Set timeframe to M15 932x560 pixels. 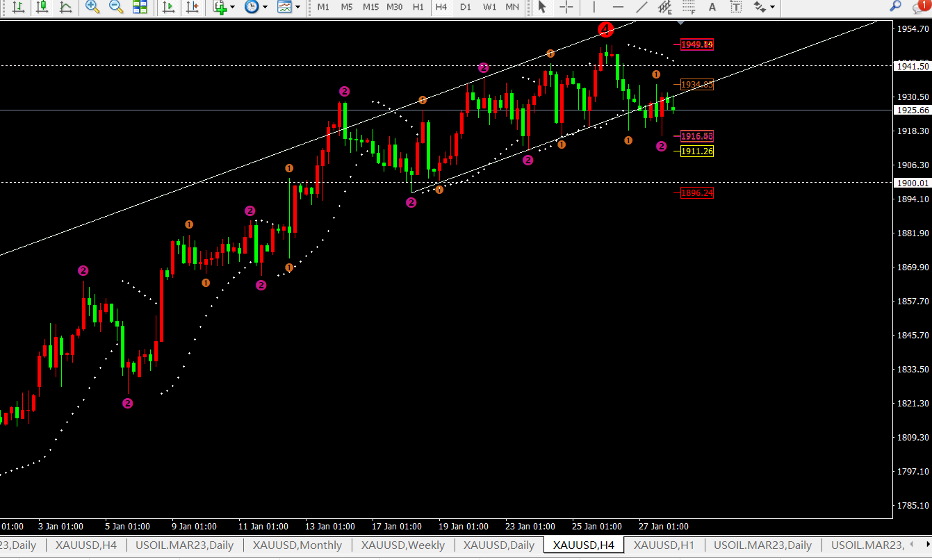click(x=370, y=8)
